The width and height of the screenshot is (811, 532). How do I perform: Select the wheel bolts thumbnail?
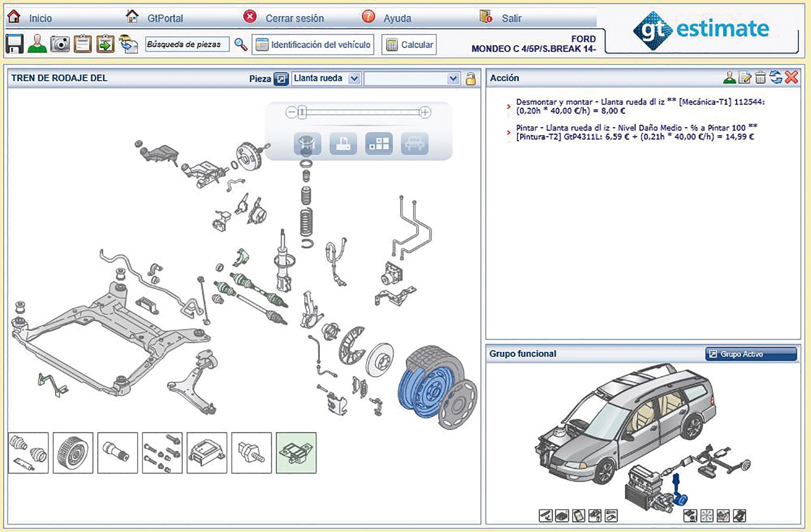[x=162, y=453]
